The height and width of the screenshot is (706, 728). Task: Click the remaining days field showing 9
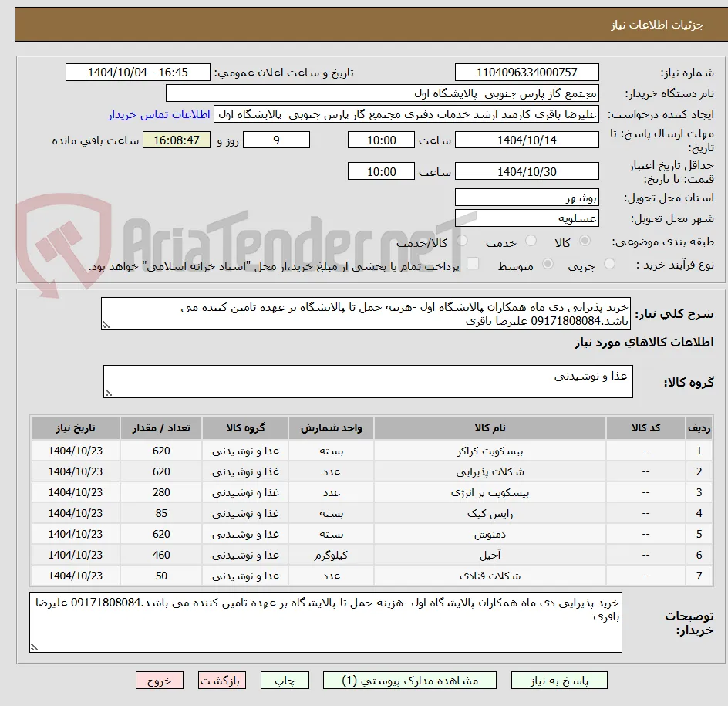pyautogui.click(x=276, y=140)
